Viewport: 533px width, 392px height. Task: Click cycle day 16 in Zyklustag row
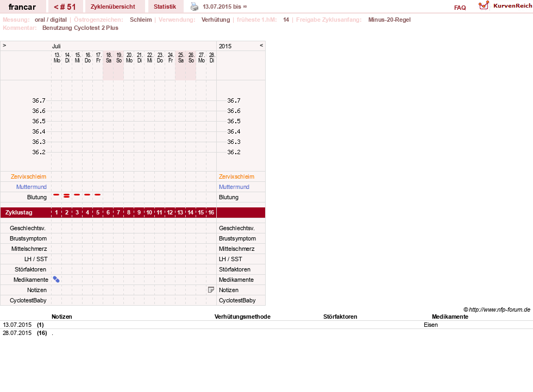point(211,212)
